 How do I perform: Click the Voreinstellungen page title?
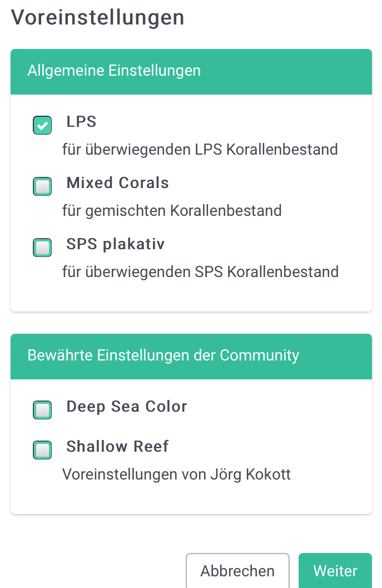pos(97,17)
